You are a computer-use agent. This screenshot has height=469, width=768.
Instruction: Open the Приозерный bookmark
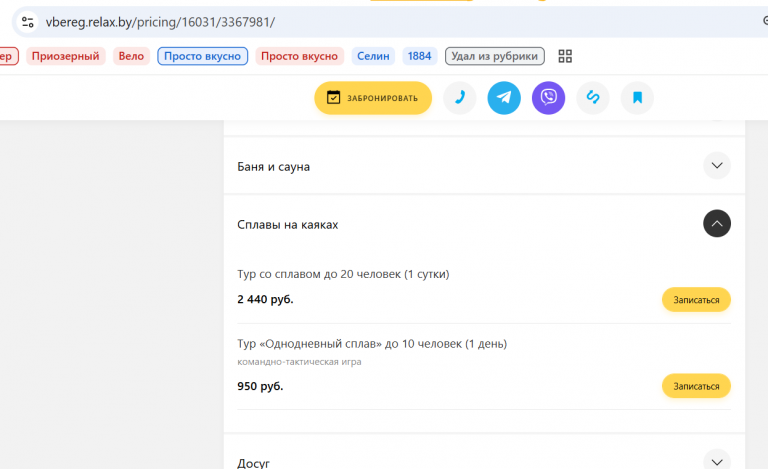tap(66, 56)
